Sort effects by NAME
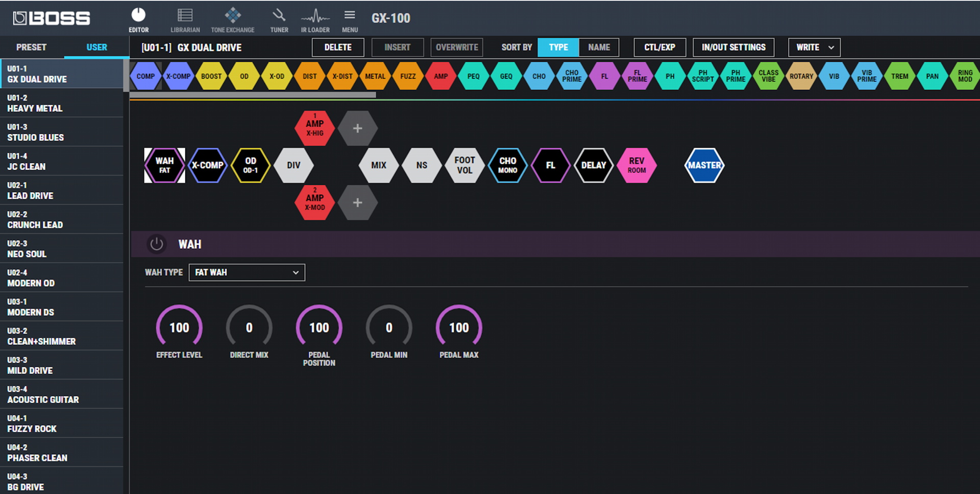Screen dimensions: 980x494 [599, 47]
